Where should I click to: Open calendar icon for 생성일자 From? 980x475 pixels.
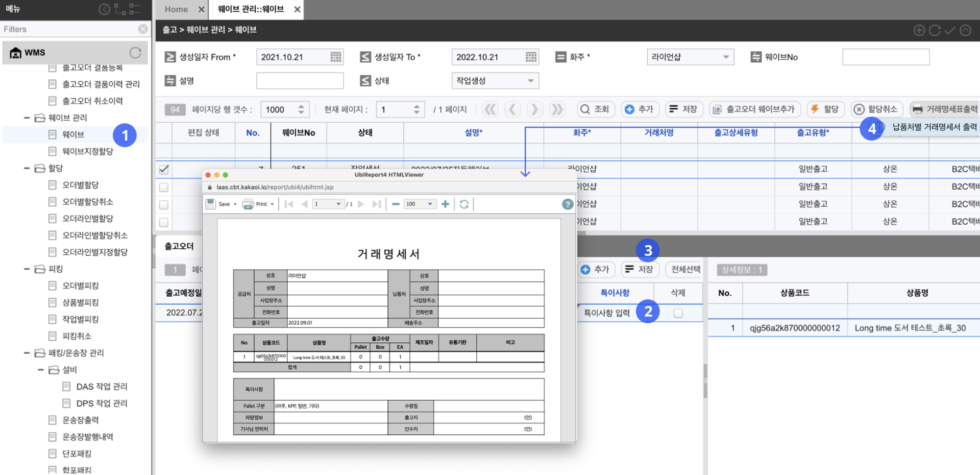[336, 57]
